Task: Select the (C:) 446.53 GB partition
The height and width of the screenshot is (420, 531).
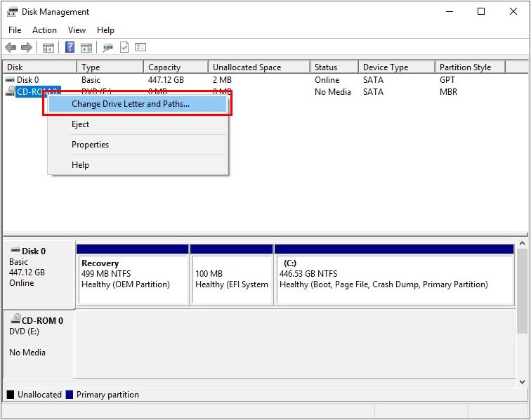Action: pos(393,277)
